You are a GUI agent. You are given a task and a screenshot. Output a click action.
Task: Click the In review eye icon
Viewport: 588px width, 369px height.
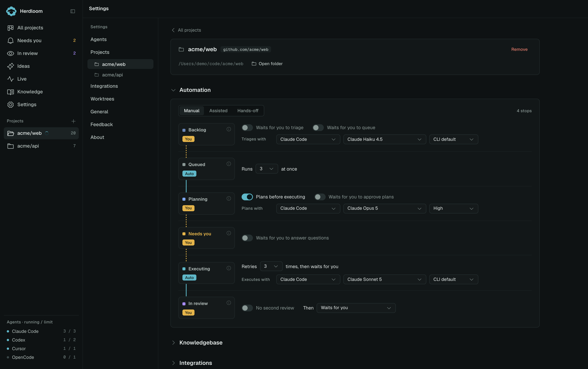coord(11,53)
